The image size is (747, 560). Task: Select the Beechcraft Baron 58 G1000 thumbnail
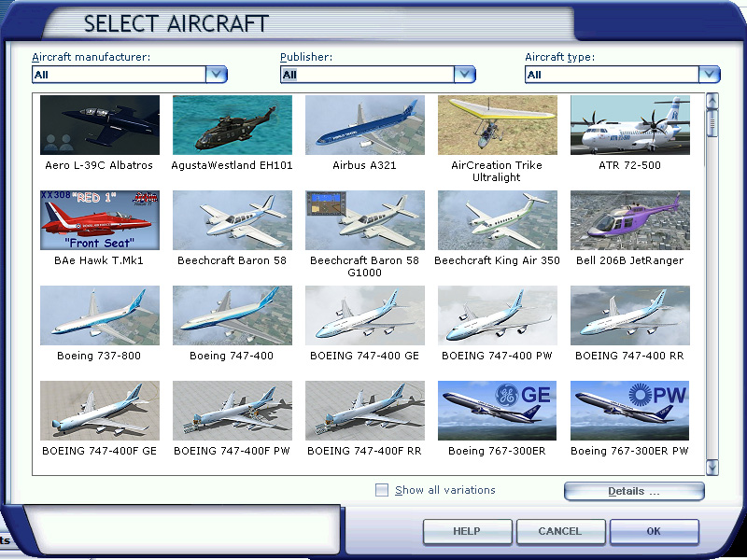tap(364, 220)
